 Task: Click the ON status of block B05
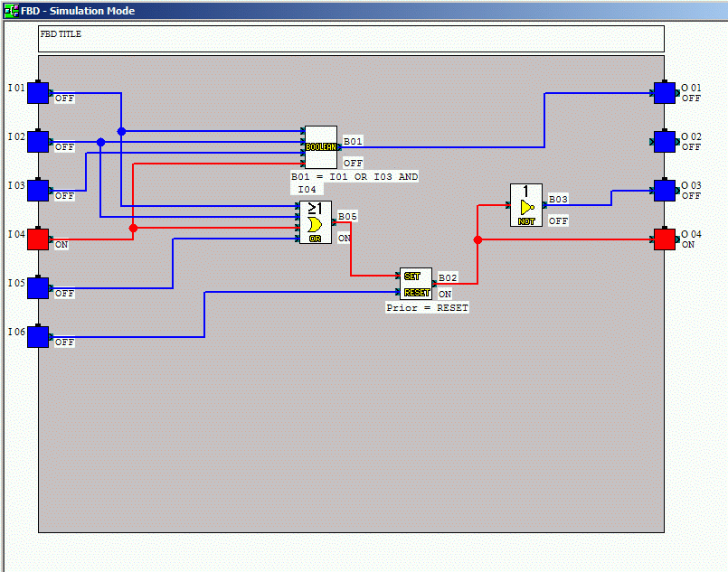pos(344,238)
